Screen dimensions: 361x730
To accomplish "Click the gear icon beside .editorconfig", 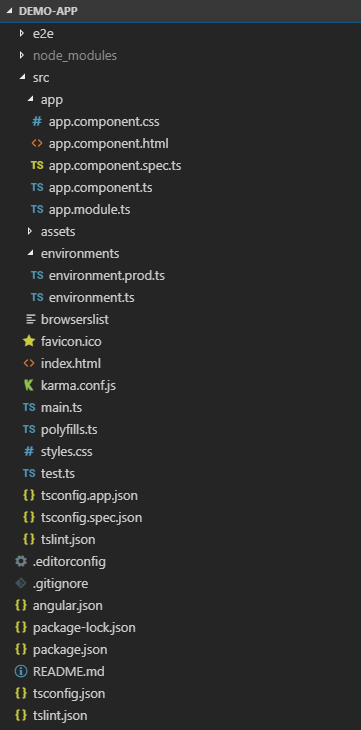I will click(x=21, y=561).
